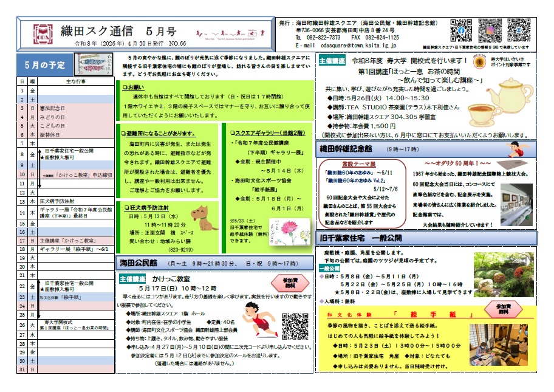Click the 5月の予定 heading
Viewport: 554px width, 392px height.
45,65
